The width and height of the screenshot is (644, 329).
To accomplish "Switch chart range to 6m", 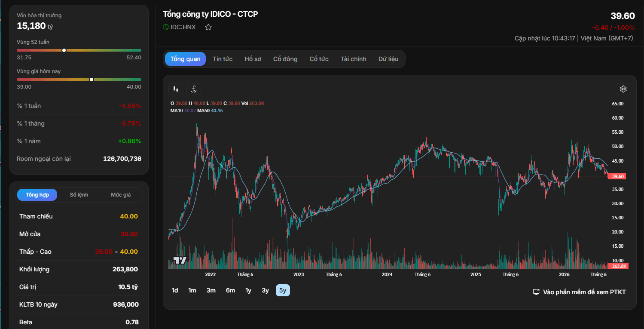I will point(231,290).
